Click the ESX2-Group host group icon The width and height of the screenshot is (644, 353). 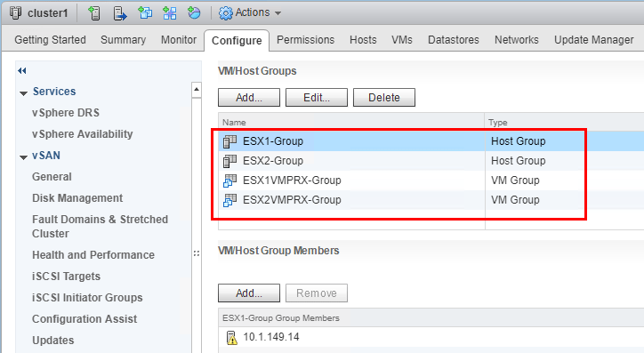(x=229, y=161)
